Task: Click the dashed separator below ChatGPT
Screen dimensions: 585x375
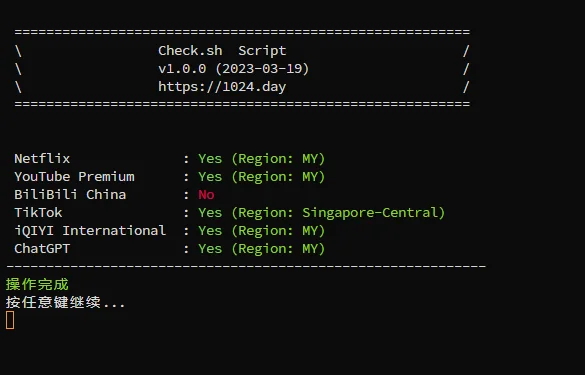Action: (x=246, y=266)
